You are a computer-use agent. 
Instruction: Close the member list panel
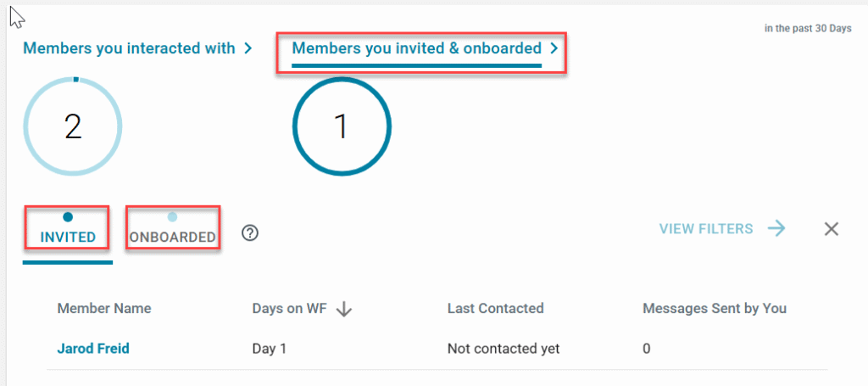click(832, 229)
